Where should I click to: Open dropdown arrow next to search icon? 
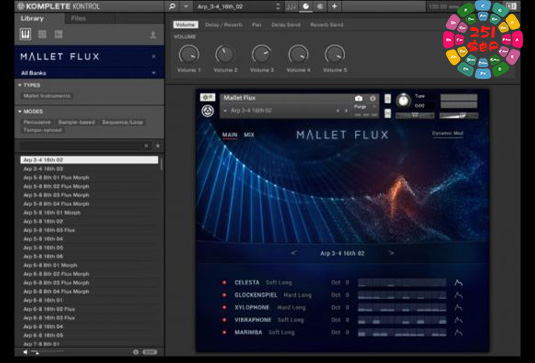[186, 6]
